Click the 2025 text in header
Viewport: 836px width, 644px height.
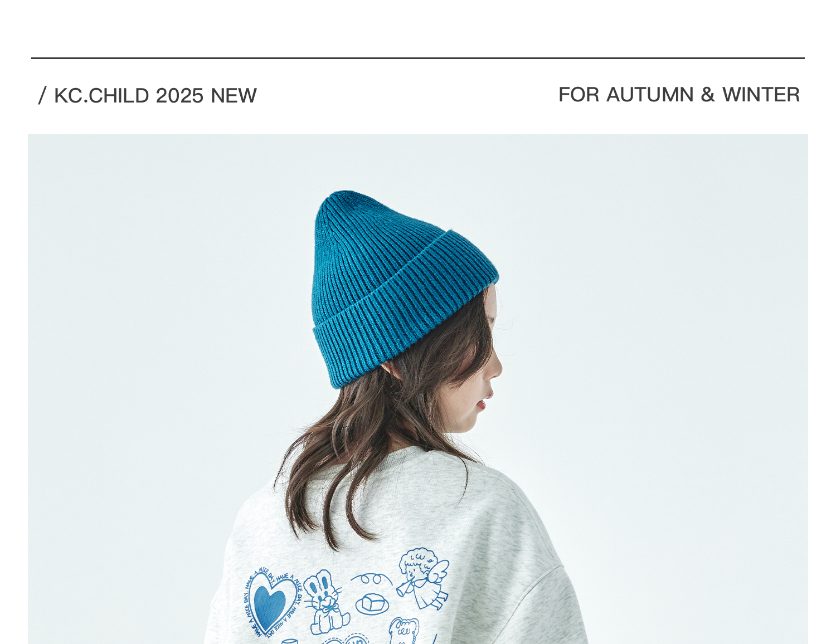pos(179,96)
